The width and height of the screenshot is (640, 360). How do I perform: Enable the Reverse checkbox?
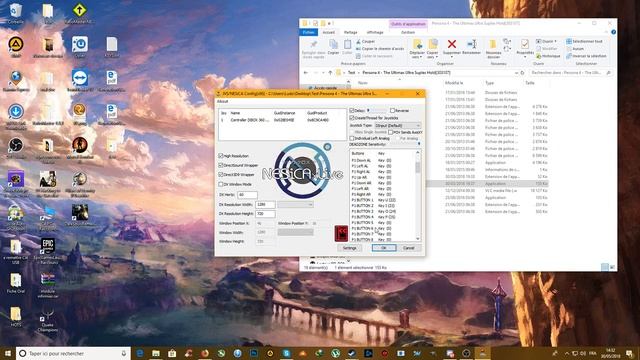pos(392,111)
